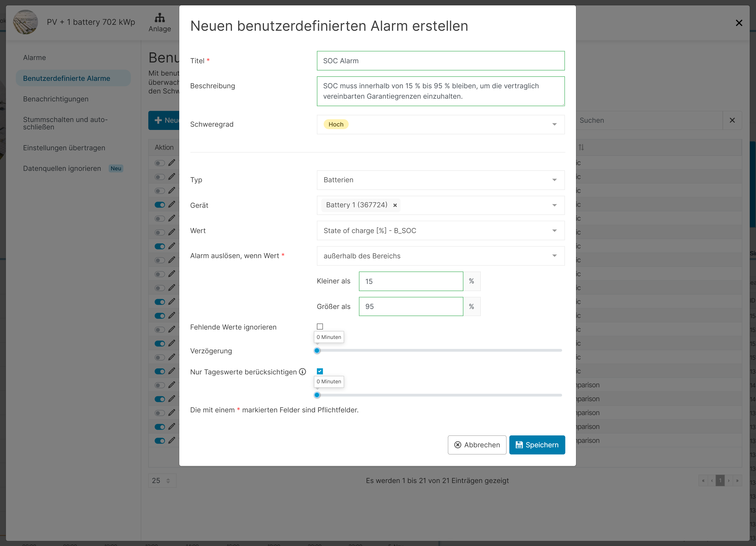Go to last page using double-arrow icon
The width and height of the screenshot is (756, 546).
737,481
